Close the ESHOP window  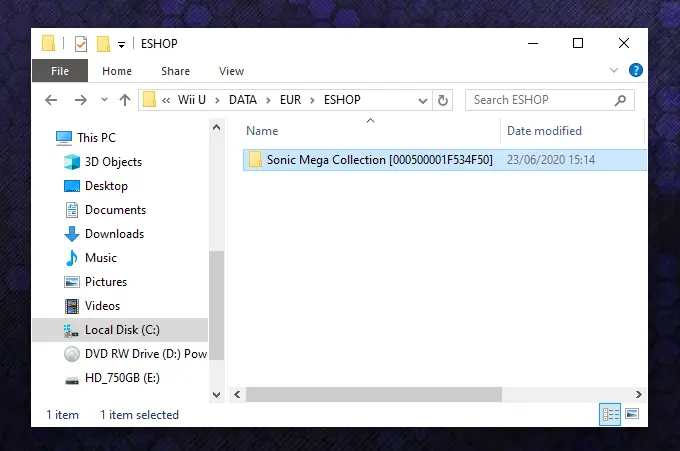tap(624, 43)
